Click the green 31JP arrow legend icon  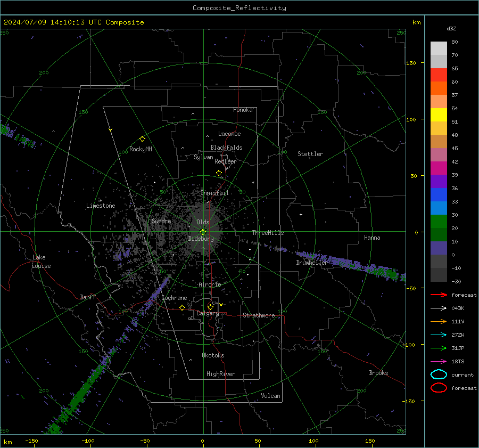439,348
